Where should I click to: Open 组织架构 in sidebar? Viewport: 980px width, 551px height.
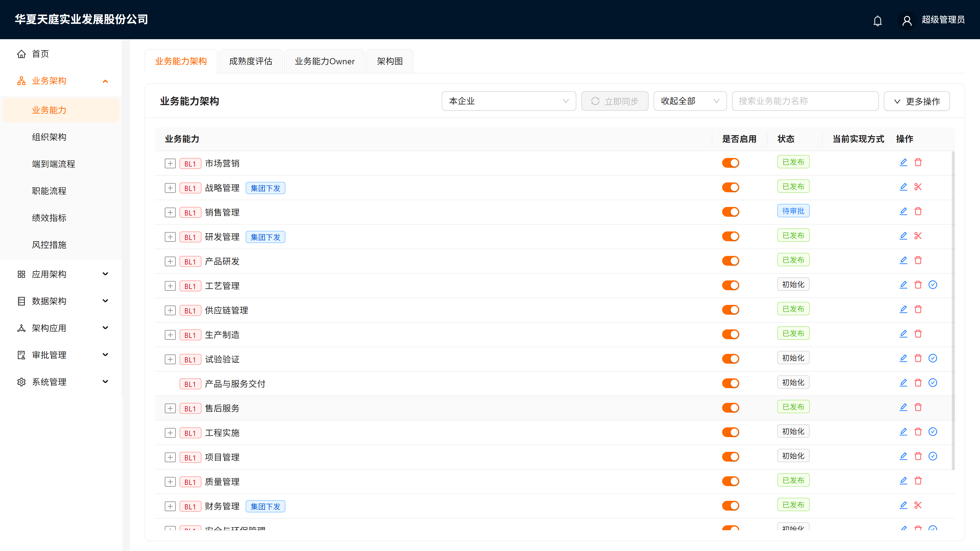point(61,137)
